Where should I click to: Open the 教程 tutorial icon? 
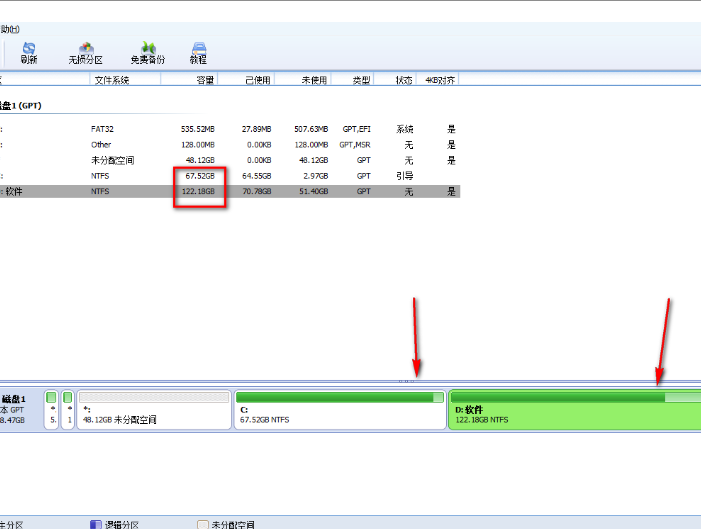pyautogui.click(x=198, y=53)
